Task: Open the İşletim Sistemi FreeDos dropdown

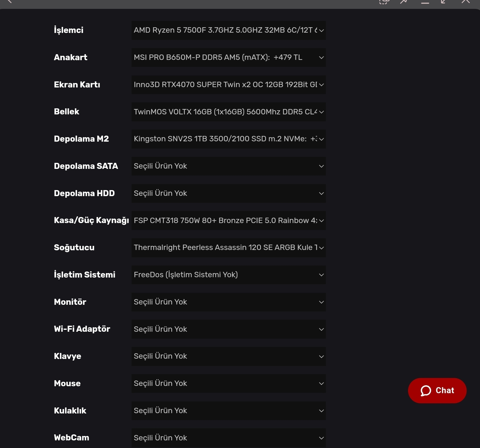Action: point(229,275)
